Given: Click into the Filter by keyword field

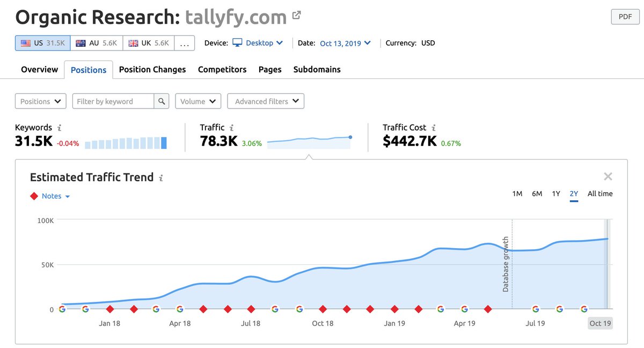Looking at the screenshot, I should click(113, 101).
